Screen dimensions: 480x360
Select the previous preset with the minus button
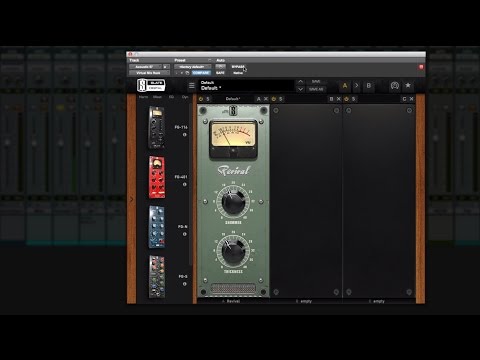coord(177,73)
